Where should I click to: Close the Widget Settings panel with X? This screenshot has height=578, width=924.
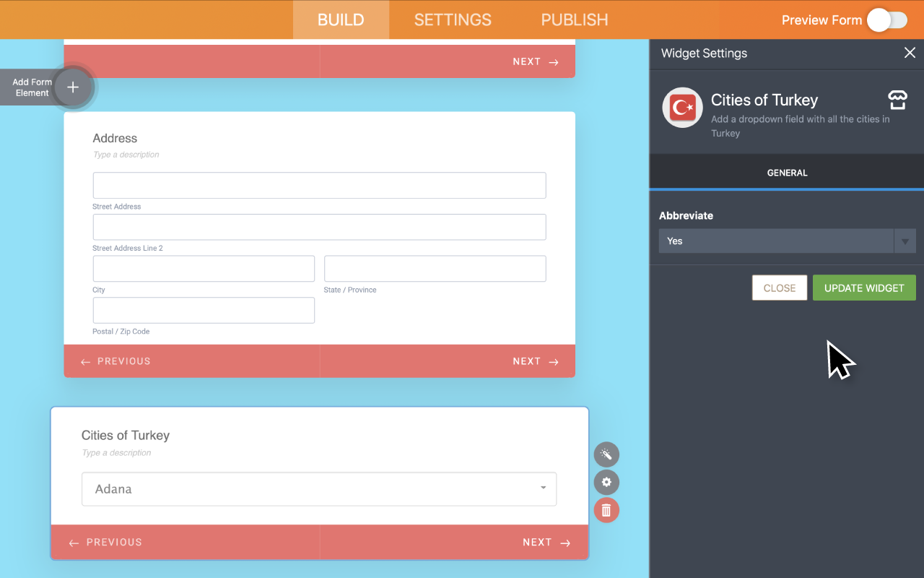pos(910,53)
